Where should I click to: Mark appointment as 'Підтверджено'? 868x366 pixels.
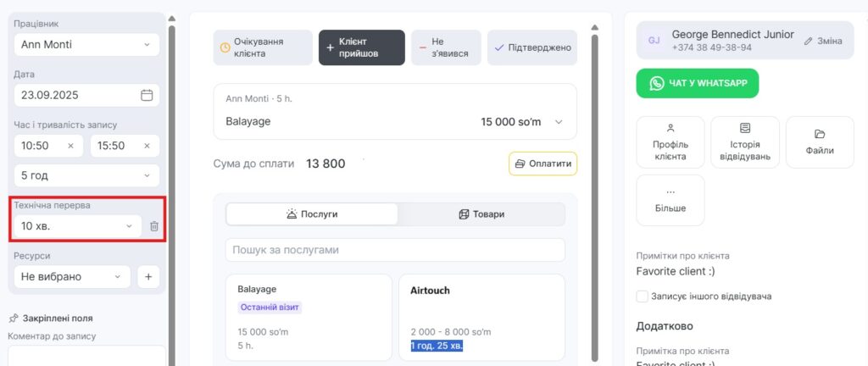click(532, 47)
